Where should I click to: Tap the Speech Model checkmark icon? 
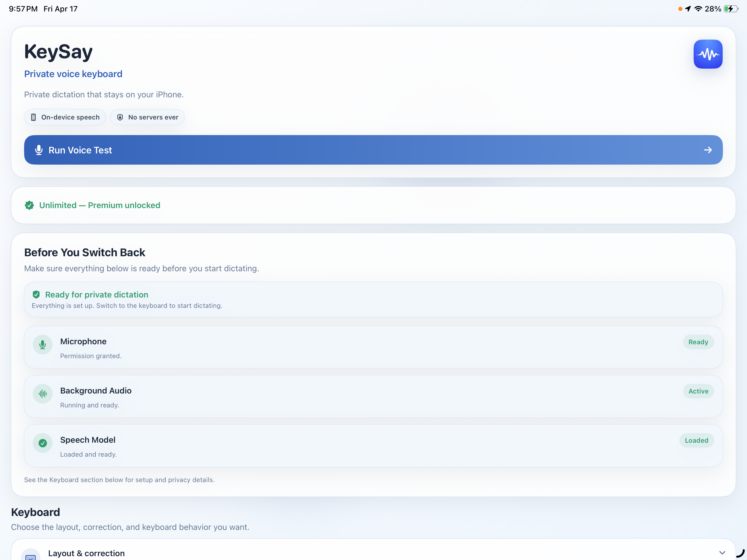pyautogui.click(x=43, y=443)
